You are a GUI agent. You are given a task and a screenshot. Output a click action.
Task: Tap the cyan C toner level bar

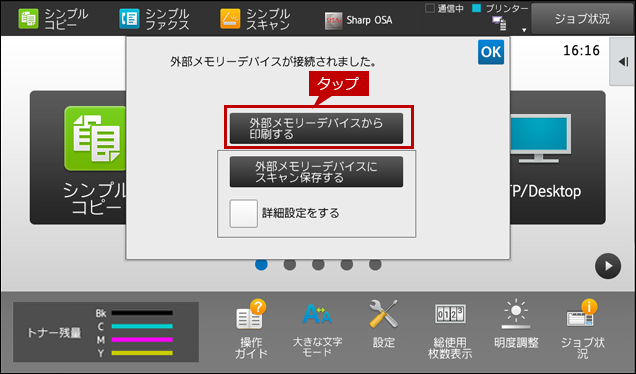[x=142, y=326]
